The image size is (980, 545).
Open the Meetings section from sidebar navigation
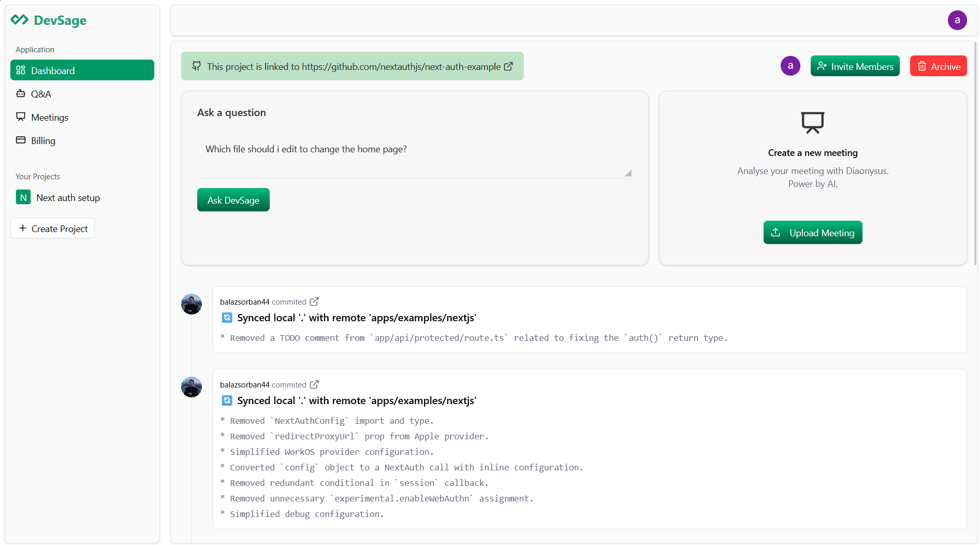(x=49, y=117)
